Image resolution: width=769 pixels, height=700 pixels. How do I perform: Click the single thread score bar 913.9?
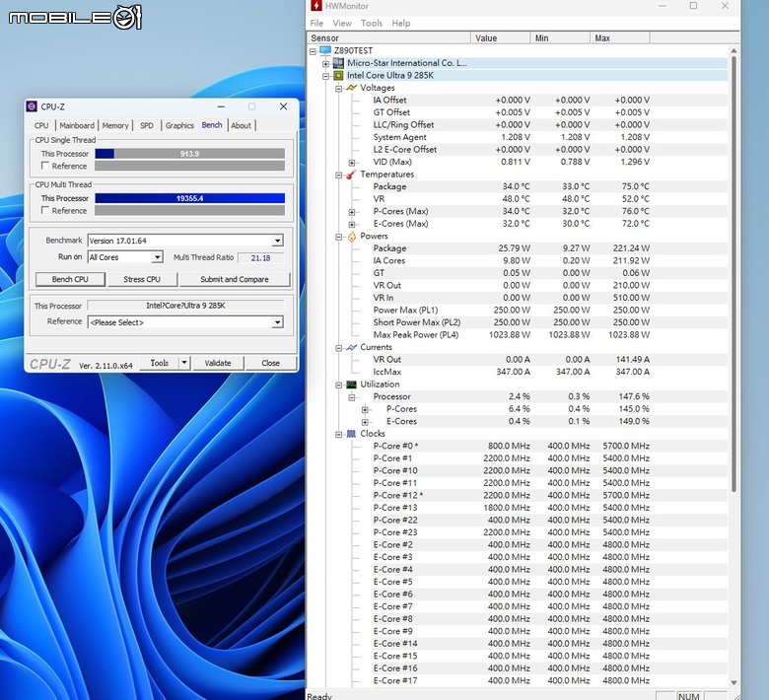(190, 154)
